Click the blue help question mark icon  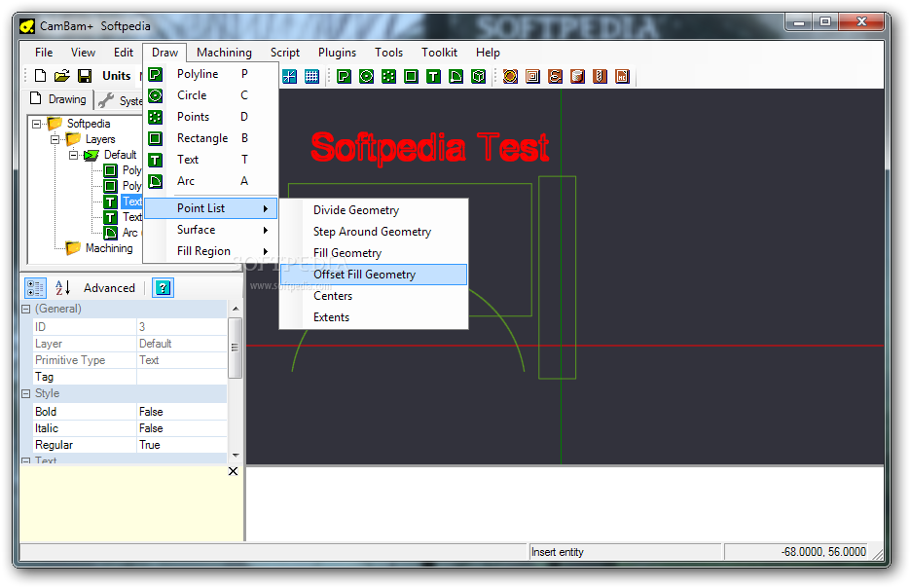click(x=164, y=287)
